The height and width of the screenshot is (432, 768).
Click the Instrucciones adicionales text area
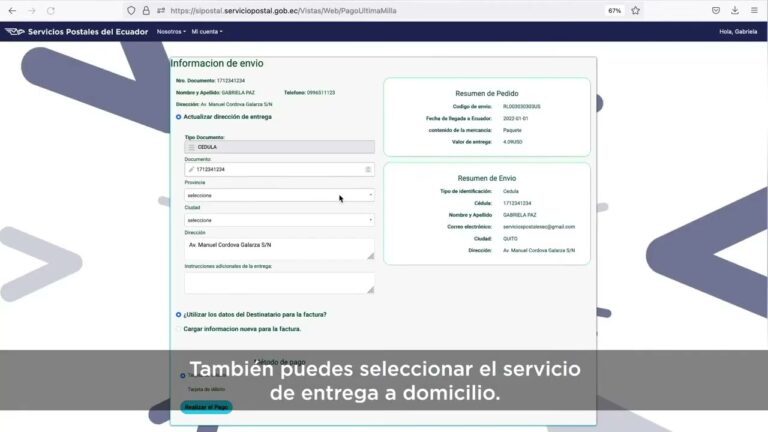[x=279, y=283]
